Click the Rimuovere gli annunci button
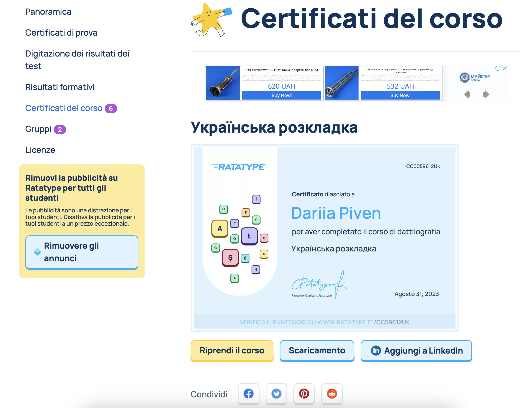This screenshot has width=532, height=408. [82, 252]
